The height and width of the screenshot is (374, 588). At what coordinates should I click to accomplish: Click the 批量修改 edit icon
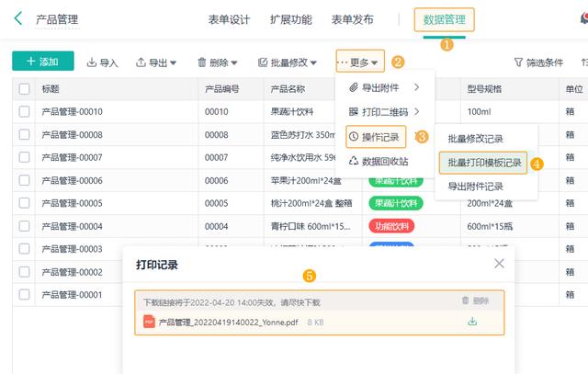263,62
